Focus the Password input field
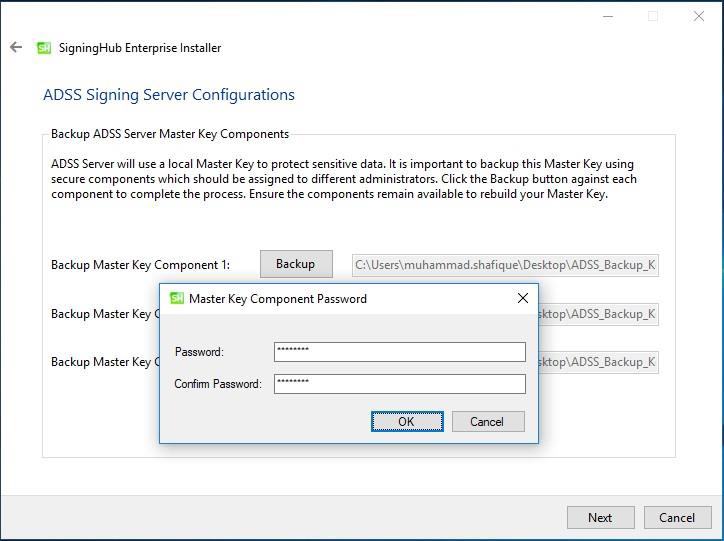Screen dimensions: 724x541 click(400, 352)
